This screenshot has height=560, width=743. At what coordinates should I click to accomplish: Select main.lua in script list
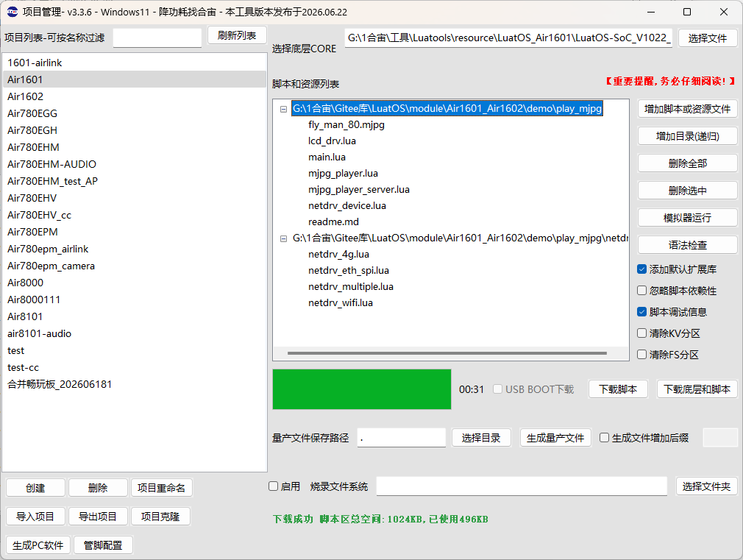pyautogui.click(x=327, y=157)
